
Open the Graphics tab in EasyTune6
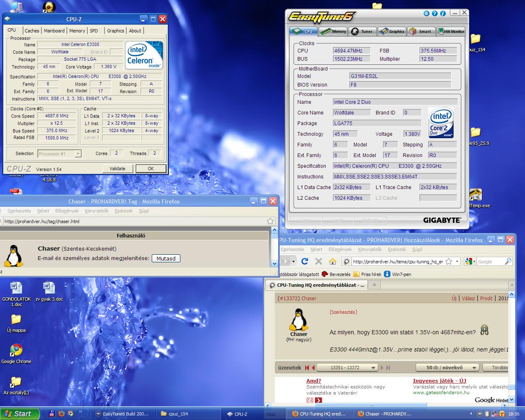point(392,31)
